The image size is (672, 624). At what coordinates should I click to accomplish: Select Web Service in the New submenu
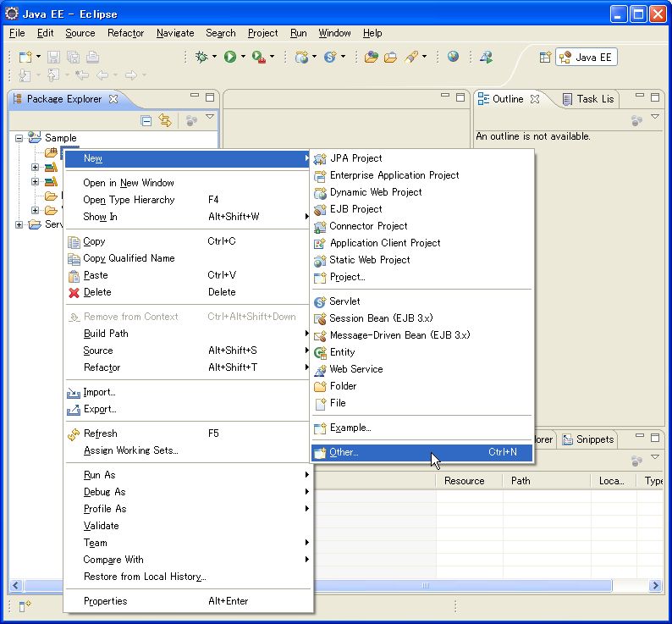355,369
